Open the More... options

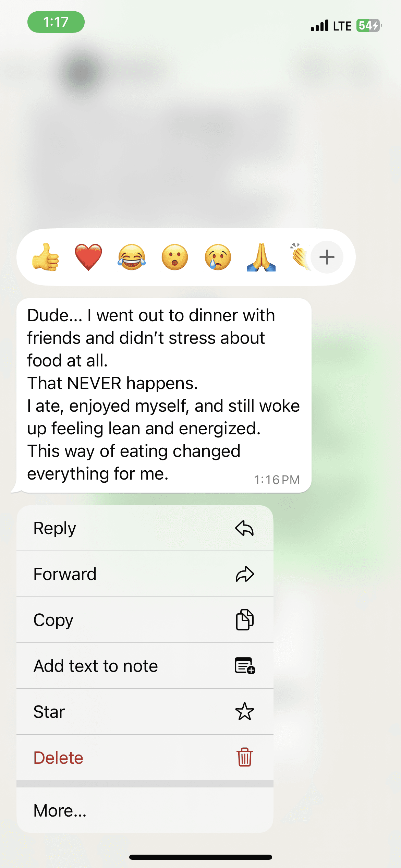point(145,810)
